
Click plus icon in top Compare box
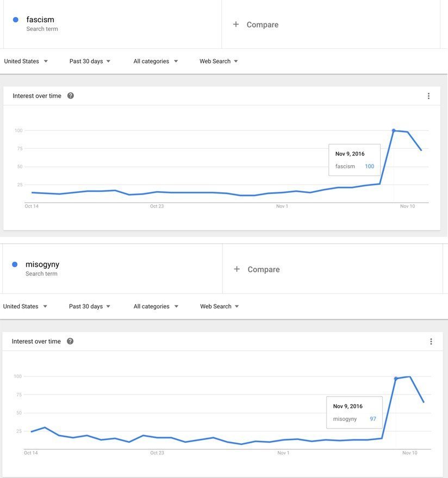(236, 24)
